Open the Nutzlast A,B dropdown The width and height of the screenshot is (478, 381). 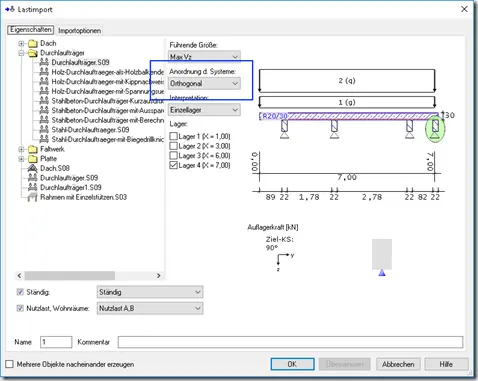(150, 308)
